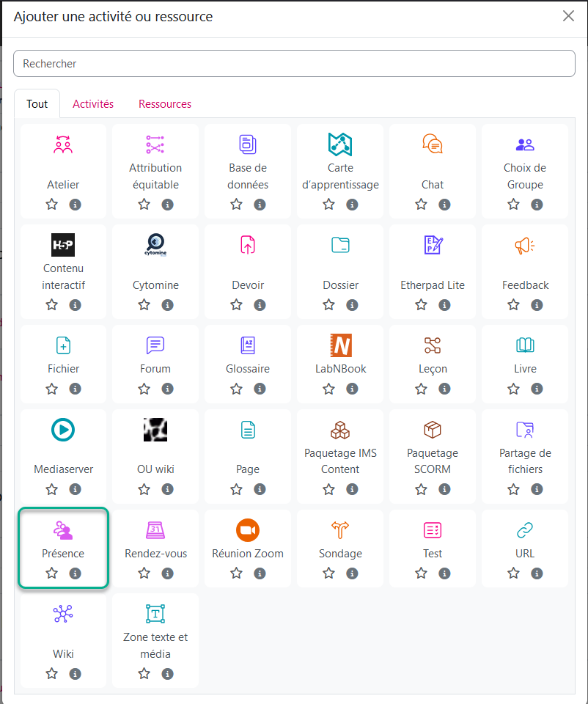Close the activity chooser dialog
Viewport: 588px width, 704px height.
[x=568, y=16]
